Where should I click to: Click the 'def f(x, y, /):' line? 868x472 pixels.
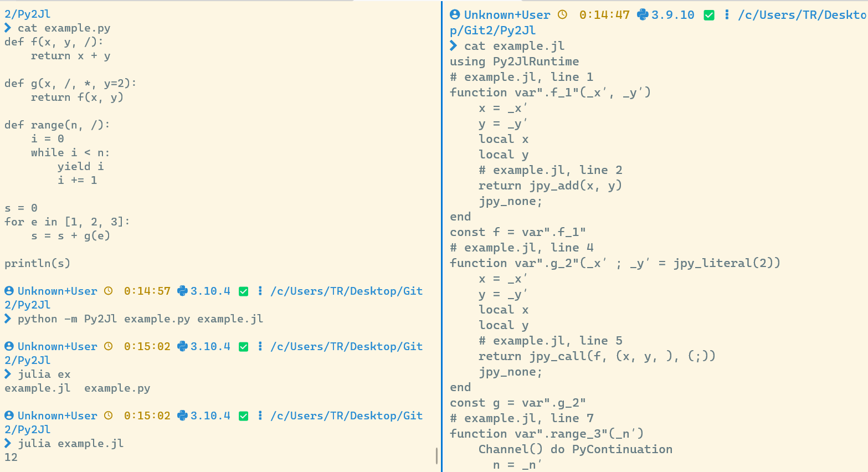54,42
